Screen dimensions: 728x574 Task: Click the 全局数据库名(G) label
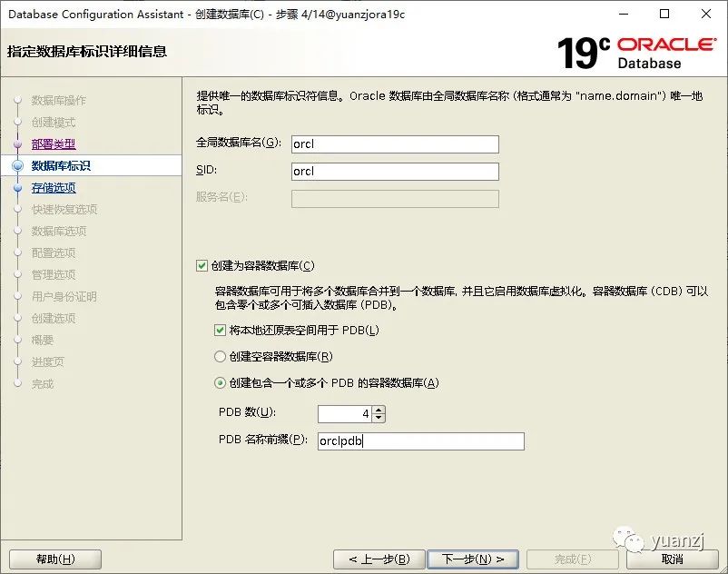(239, 143)
